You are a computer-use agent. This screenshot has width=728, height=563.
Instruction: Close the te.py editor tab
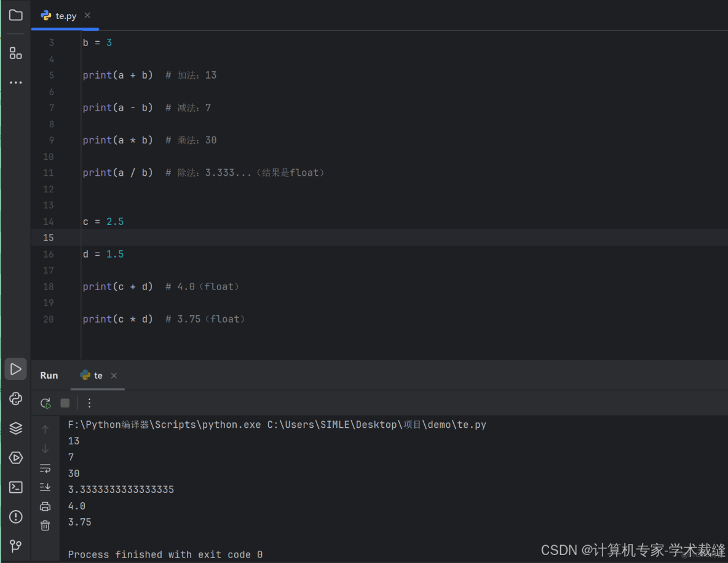(x=87, y=15)
